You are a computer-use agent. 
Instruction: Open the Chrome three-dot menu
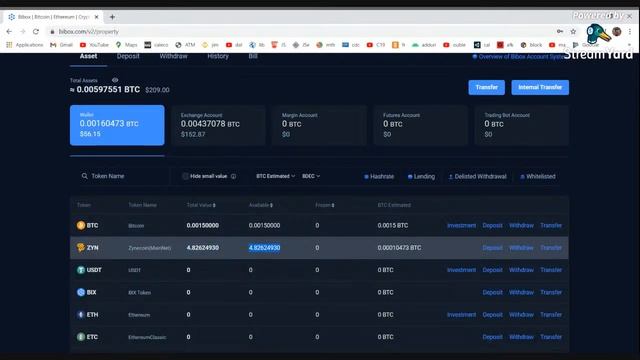click(x=630, y=31)
